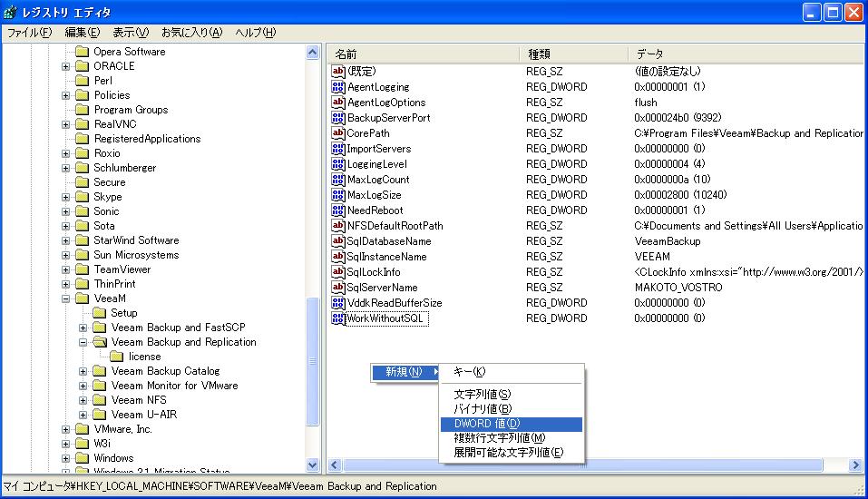Click the SqlLockInfo string icon
Viewport: 868px width, 499px height.
pyautogui.click(x=337, y=272)
